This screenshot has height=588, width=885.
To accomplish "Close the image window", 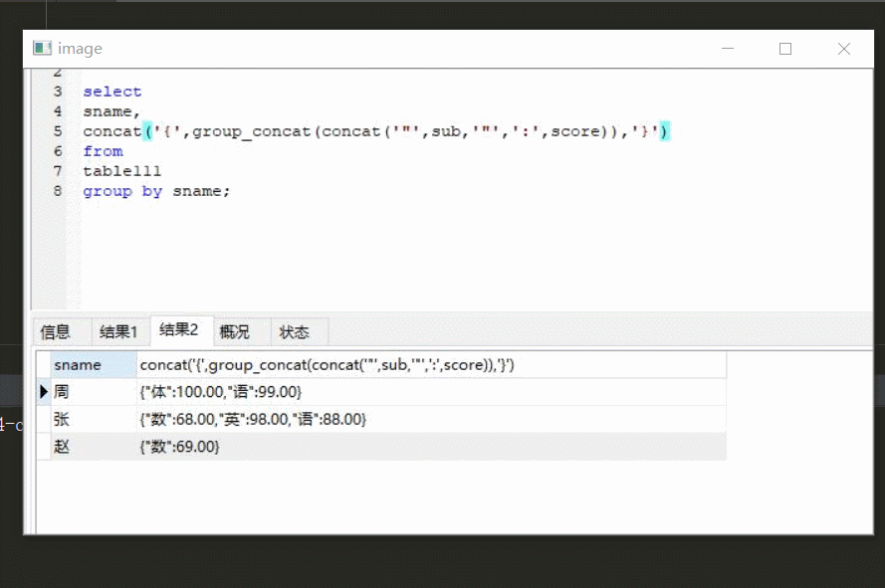I will click(844, 49).
